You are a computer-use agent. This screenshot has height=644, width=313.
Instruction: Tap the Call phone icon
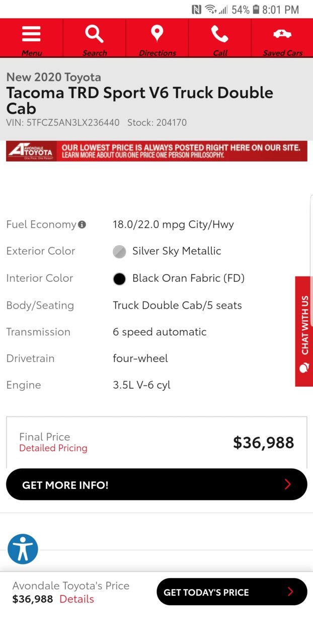(x=220, y=34)
